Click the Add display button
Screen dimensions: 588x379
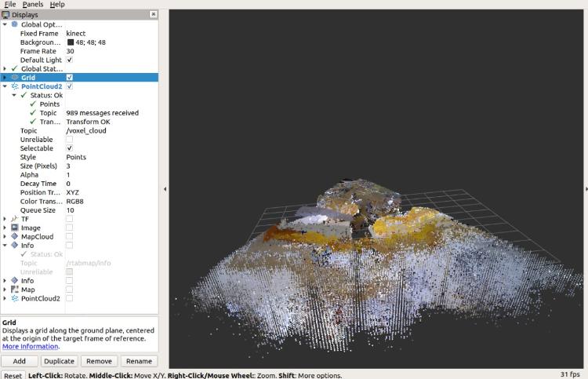19,361
